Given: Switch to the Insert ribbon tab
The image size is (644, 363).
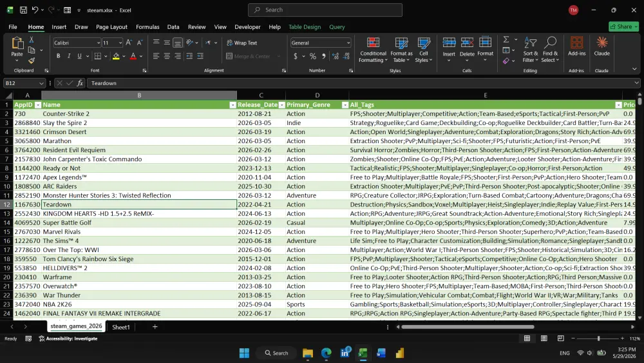Looking at the screenshot, I should point(59,26).
